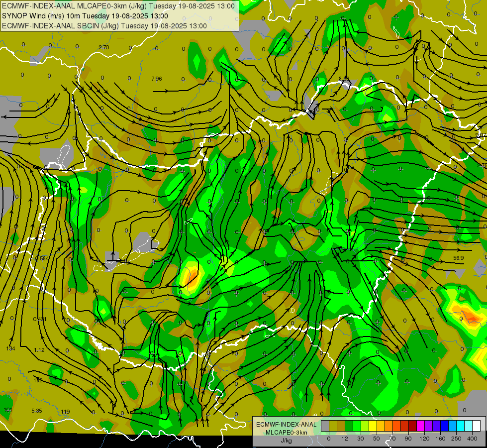Click the cyan legend swatch right of 250

(461, 426)
